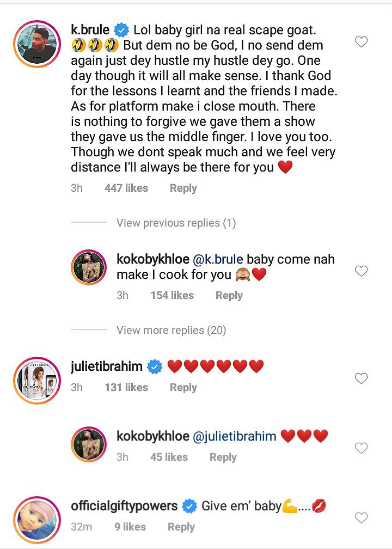
Task: Like officialgiftypowers' comment
Action: coord(361,517)
